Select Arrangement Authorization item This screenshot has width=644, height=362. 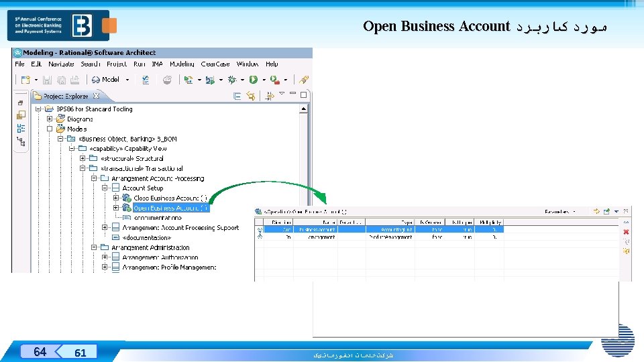click(x=160, y=257)
